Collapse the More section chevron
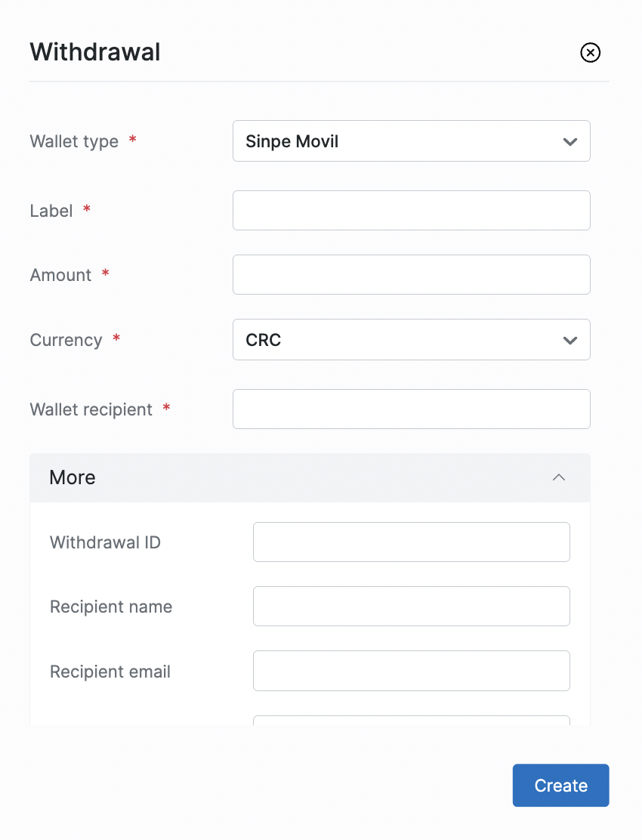642x840 pixels. click(x=559, y=477)
